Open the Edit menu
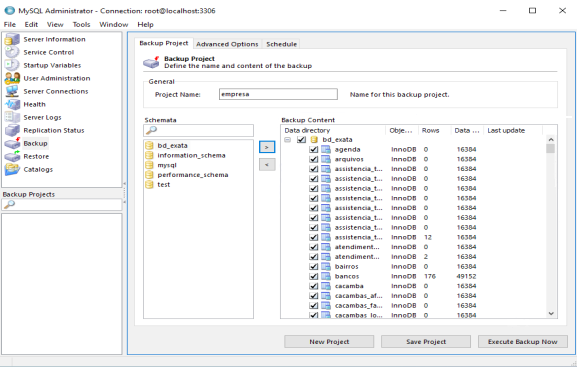Screen dimensions: 582x367 click(31, 24)
